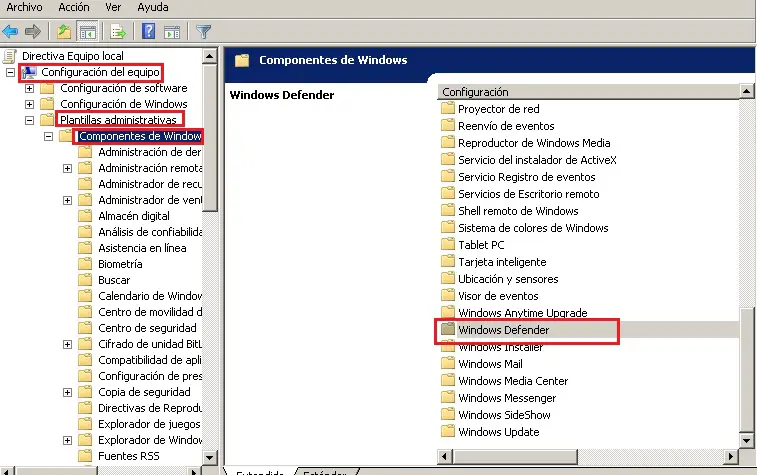Select Servicio Registro de eventos

(x=527, y=177)
